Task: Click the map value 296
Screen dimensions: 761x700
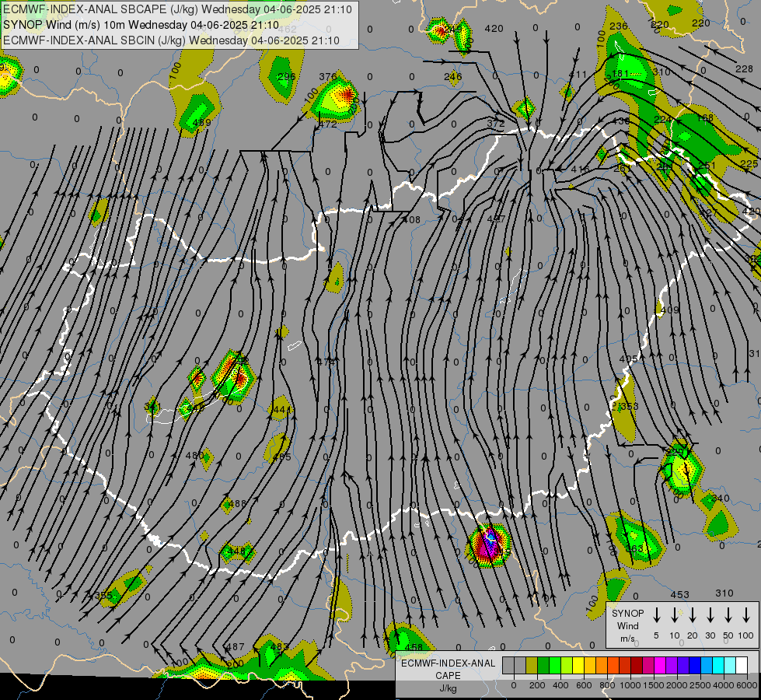Action: [286, 77]
